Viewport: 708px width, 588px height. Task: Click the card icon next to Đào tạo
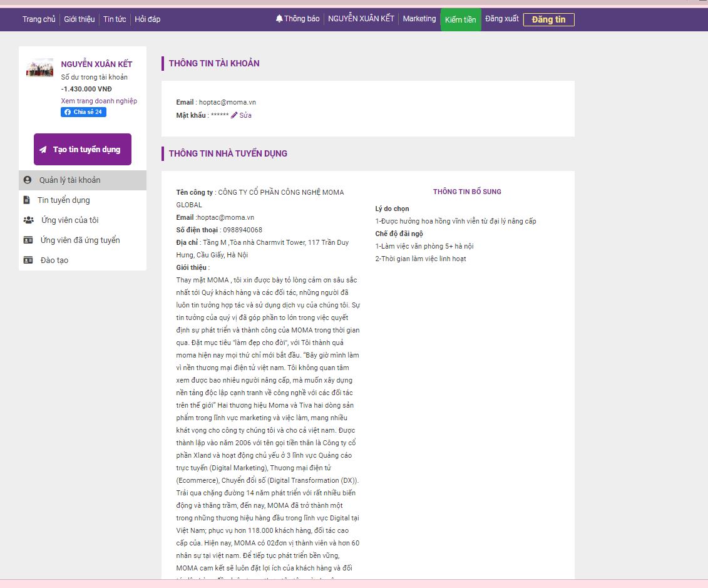pos(28,260)
